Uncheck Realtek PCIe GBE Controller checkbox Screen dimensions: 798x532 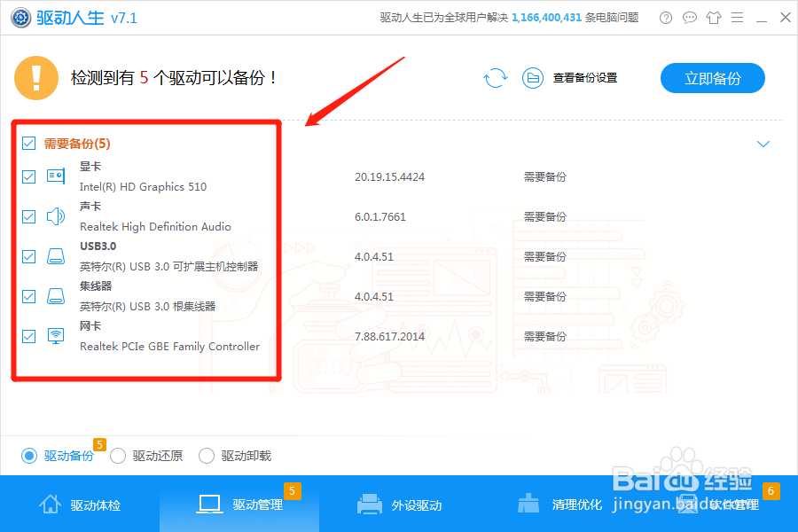pyautogui.click(x=29, y=337)
